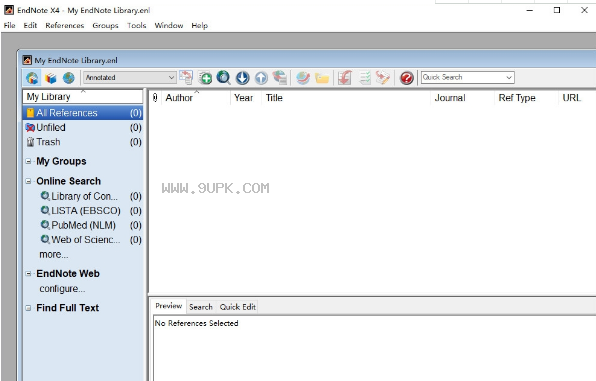Click the red Help question mark icon

click(x=407, y=78)
